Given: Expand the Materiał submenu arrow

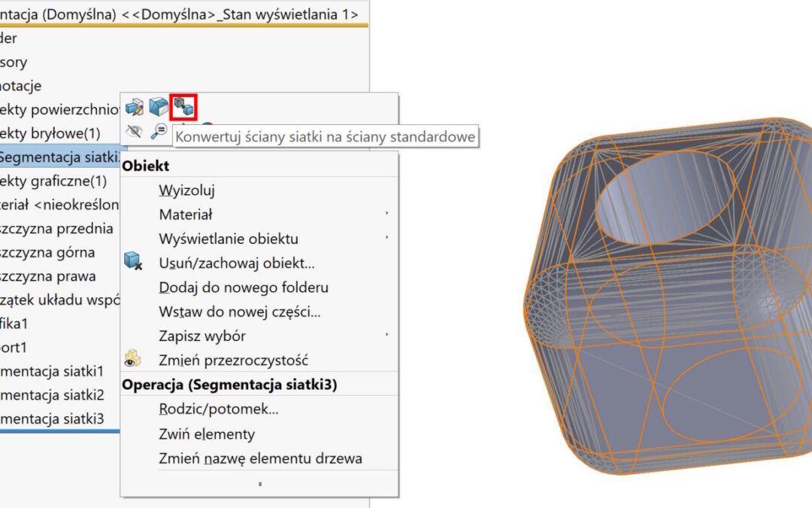Looking at the screenshot, I should click(386, 214).
